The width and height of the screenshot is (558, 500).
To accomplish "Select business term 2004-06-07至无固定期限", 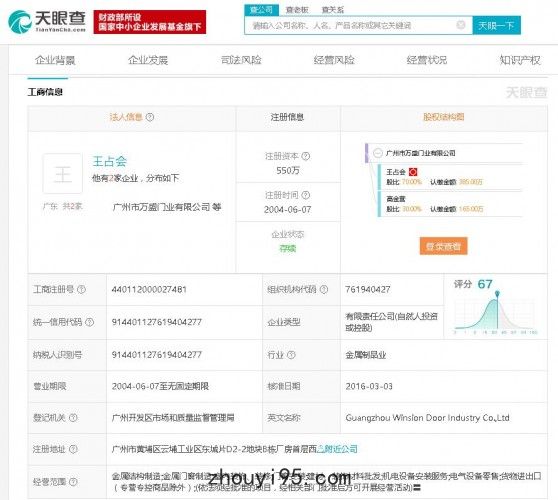I will pos(160,386).
